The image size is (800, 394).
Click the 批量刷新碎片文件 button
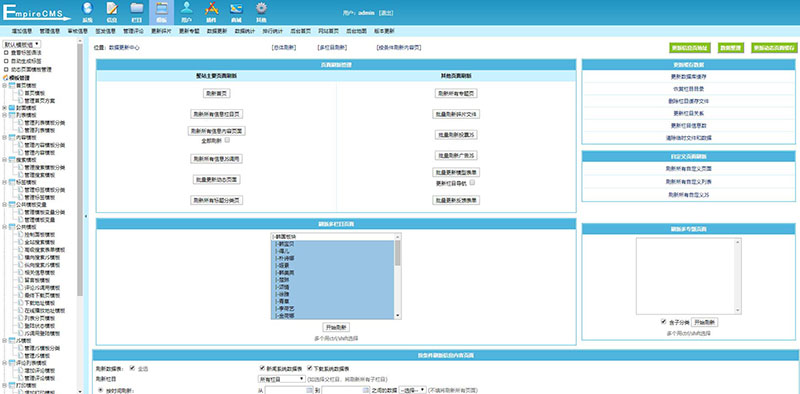coord(456,114)
